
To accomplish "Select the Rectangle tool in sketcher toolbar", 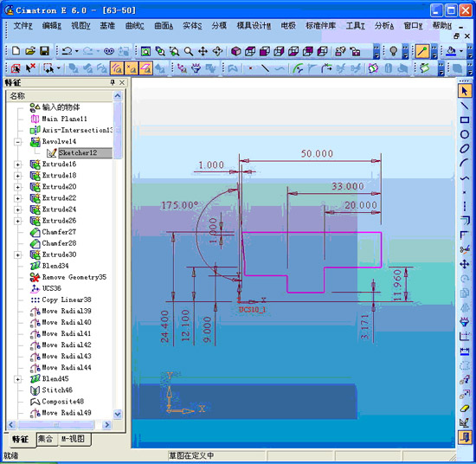I will pyautogui.click(x=465, y=120).
